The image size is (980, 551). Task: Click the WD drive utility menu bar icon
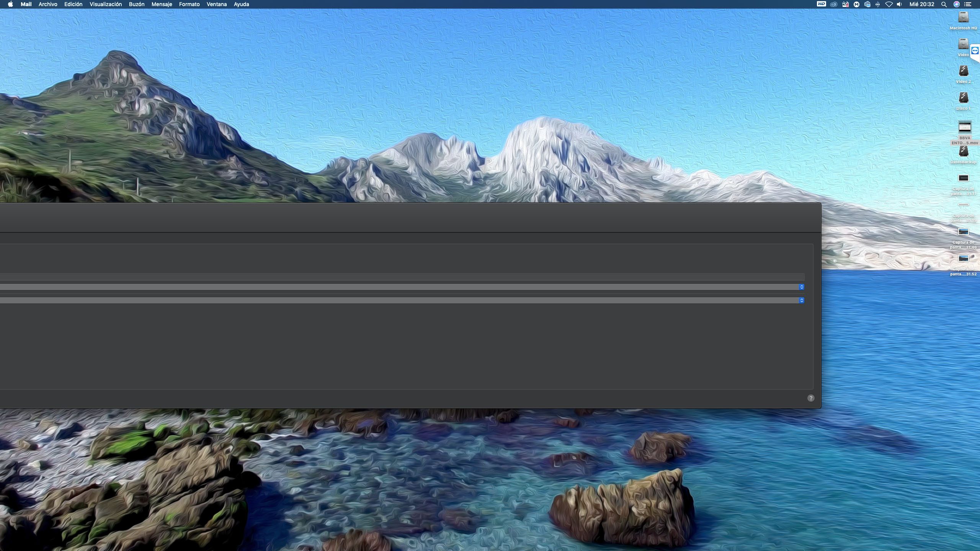[x=821, y=4]
